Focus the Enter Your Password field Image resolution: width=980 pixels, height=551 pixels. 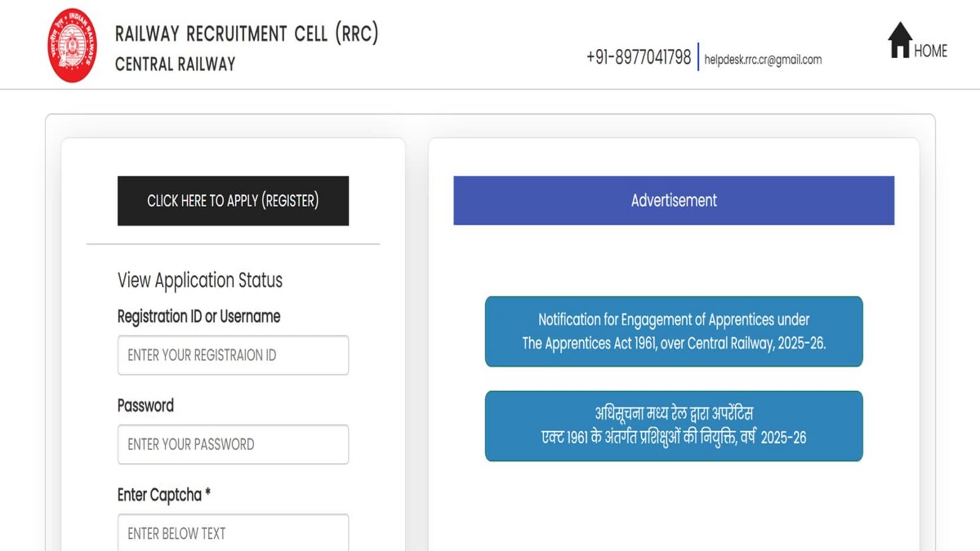pyautogui.click(x=233, y=444)
